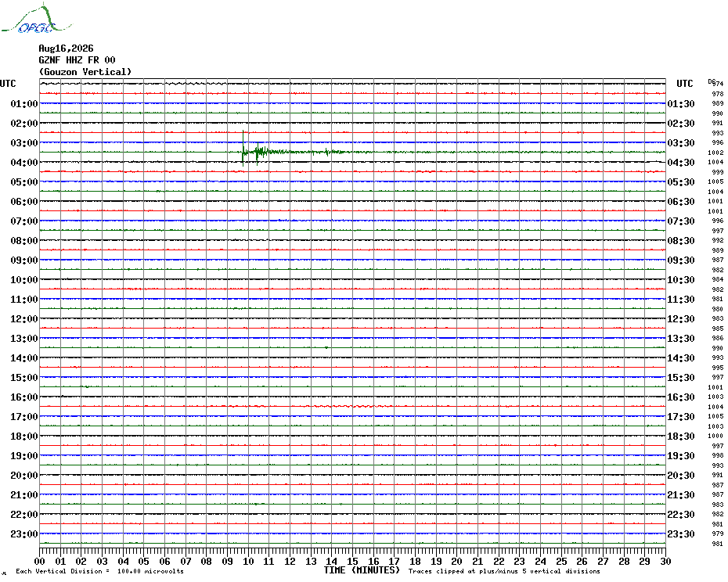Click minute tick label 25 on time axis
This screenshot has height=582, width=728.
coord(561,561)
